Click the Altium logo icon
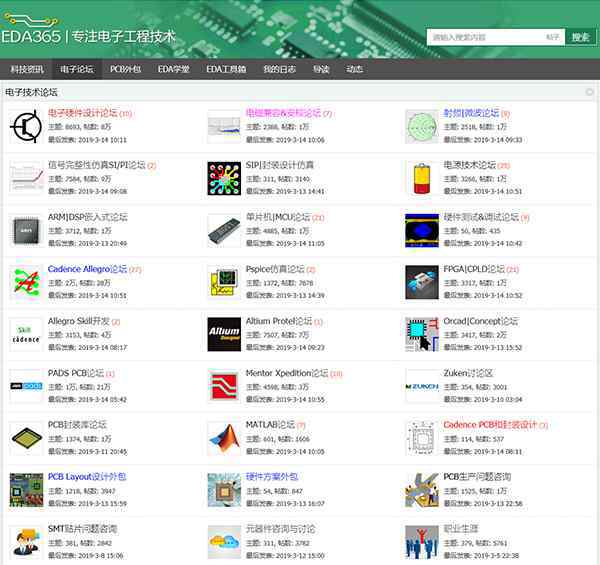This screenshot has width=600, height=565. click(223, 333)
